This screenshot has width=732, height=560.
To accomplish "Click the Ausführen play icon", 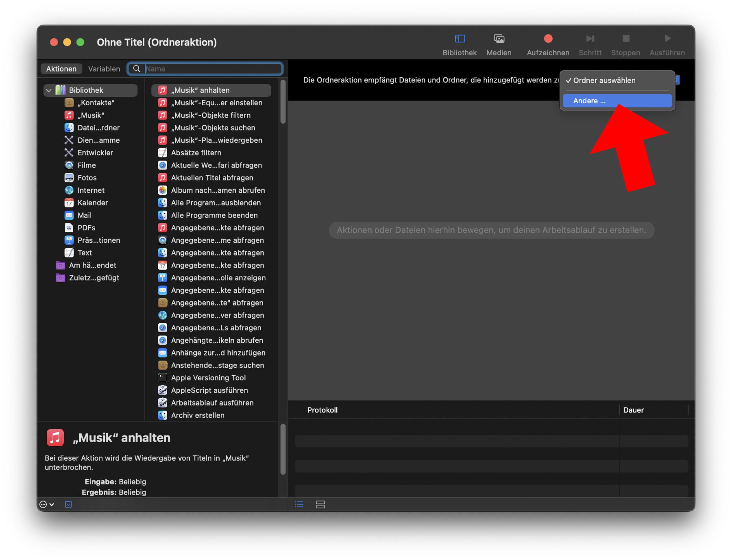I will (667, 39).
